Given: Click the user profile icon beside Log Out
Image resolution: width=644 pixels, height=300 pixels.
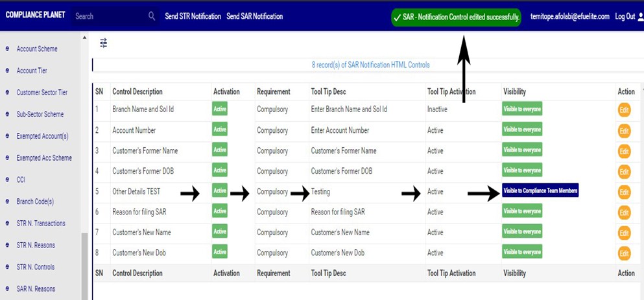Looking at the screenshot, I should [x=640, y=17].
